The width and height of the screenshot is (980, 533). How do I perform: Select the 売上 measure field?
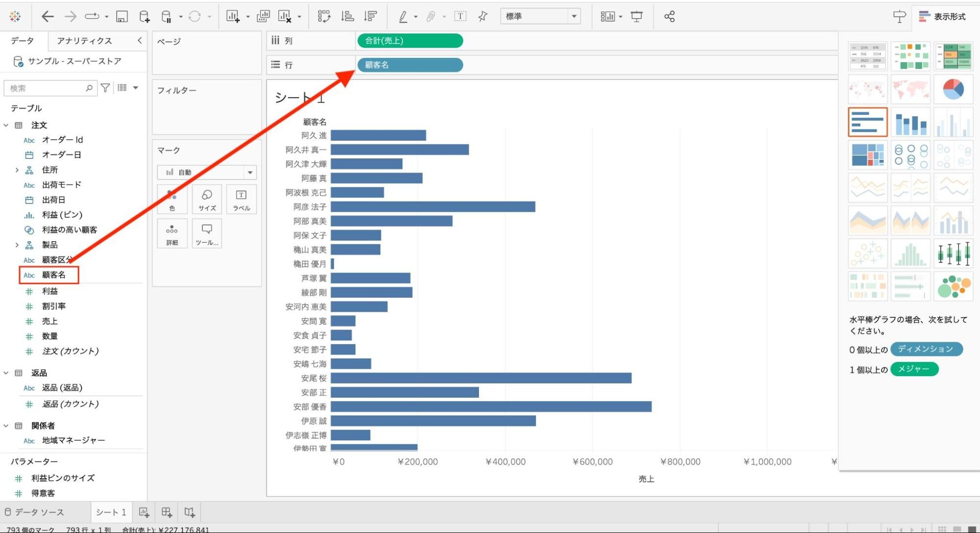pyautogui.click(x=50, y=321)
